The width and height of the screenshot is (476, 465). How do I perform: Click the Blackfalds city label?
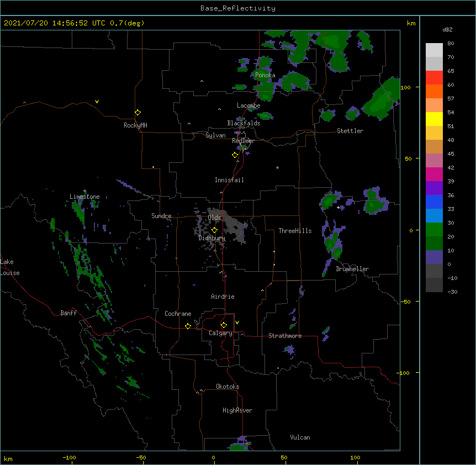[x=244, y=123]
